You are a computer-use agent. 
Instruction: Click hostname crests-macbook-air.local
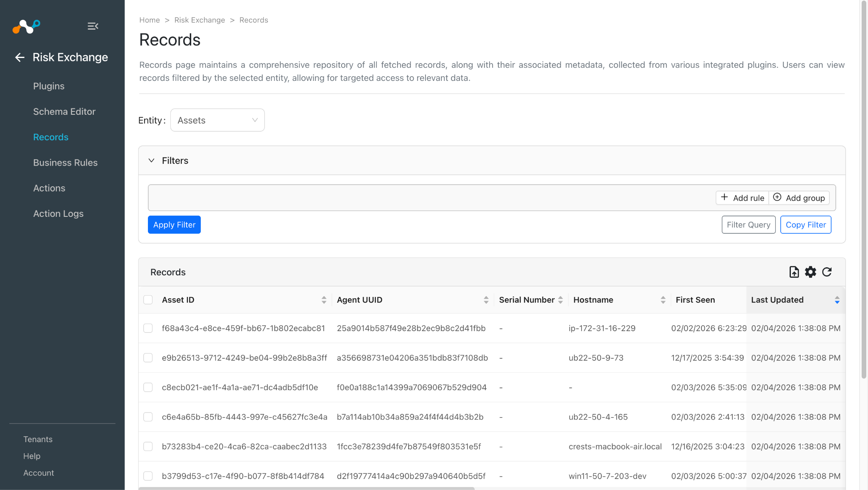615,446
